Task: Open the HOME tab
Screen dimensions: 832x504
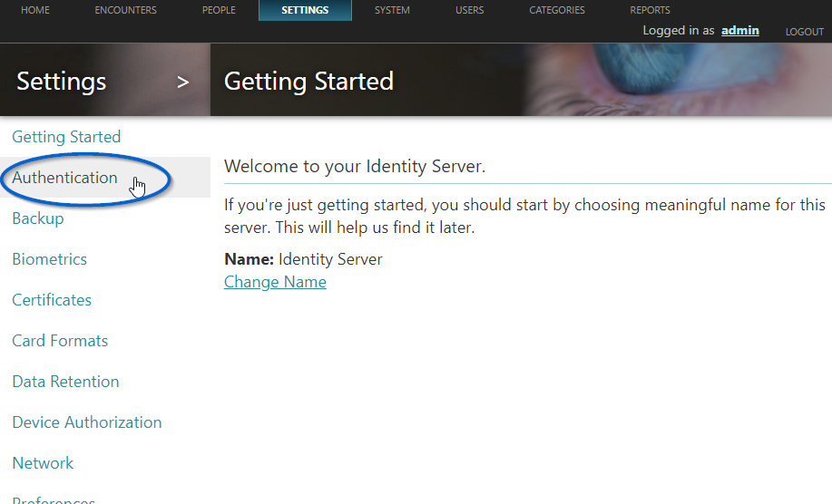Action: (35, 10)
